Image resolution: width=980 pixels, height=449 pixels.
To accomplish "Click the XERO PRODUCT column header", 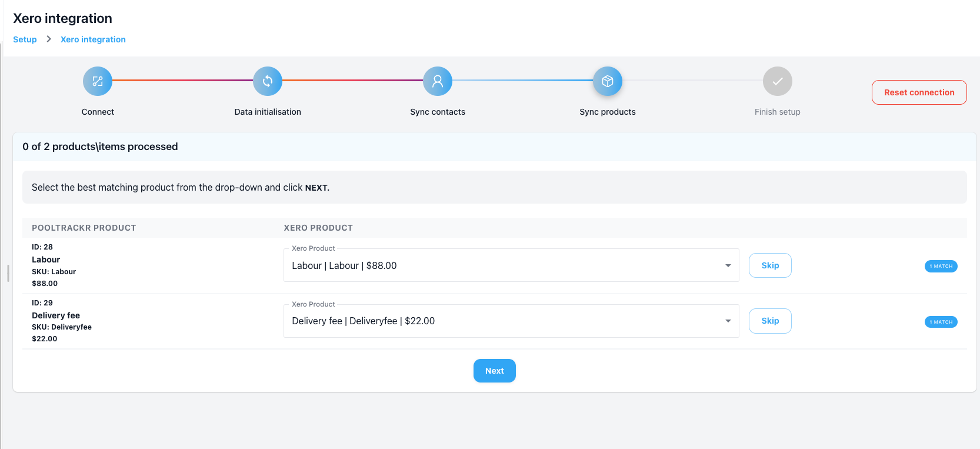I will pos(318,228).
